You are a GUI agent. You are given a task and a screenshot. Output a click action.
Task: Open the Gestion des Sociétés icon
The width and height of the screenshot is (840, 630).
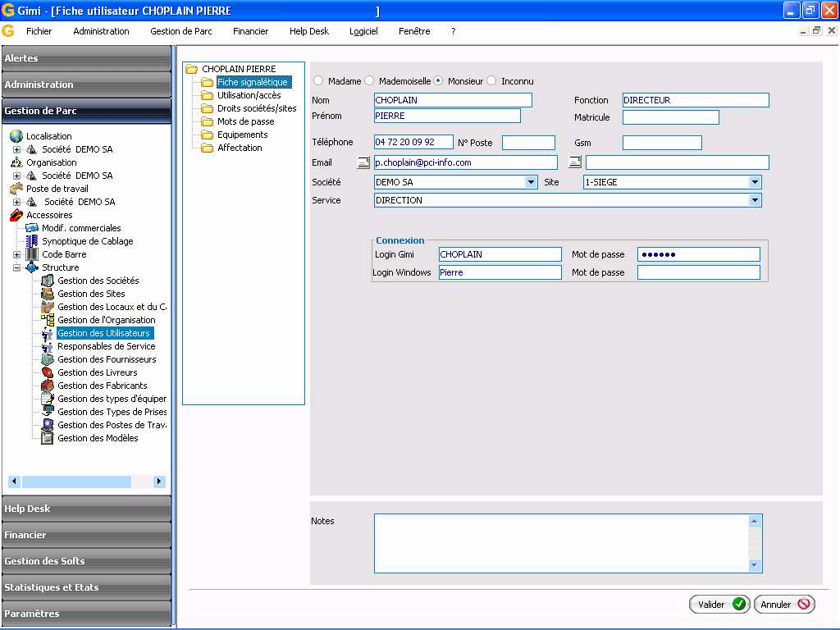pyautogui.click(x=48, y=281)
